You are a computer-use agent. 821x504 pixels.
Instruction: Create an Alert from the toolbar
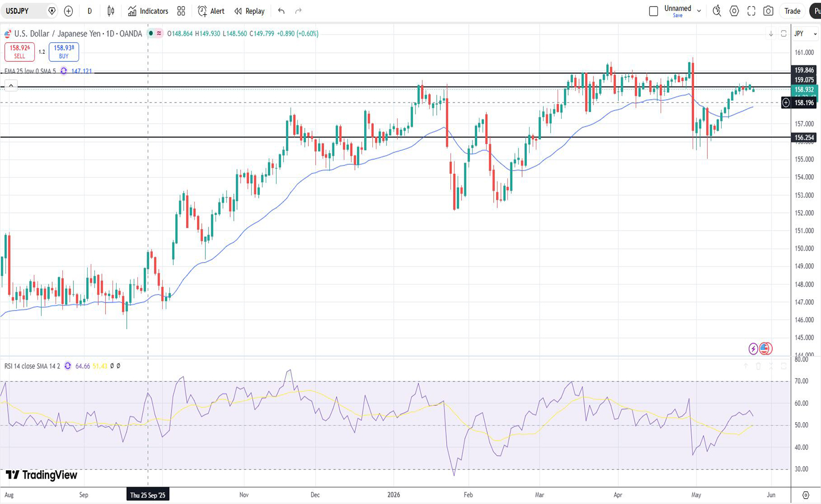(211, 11)
